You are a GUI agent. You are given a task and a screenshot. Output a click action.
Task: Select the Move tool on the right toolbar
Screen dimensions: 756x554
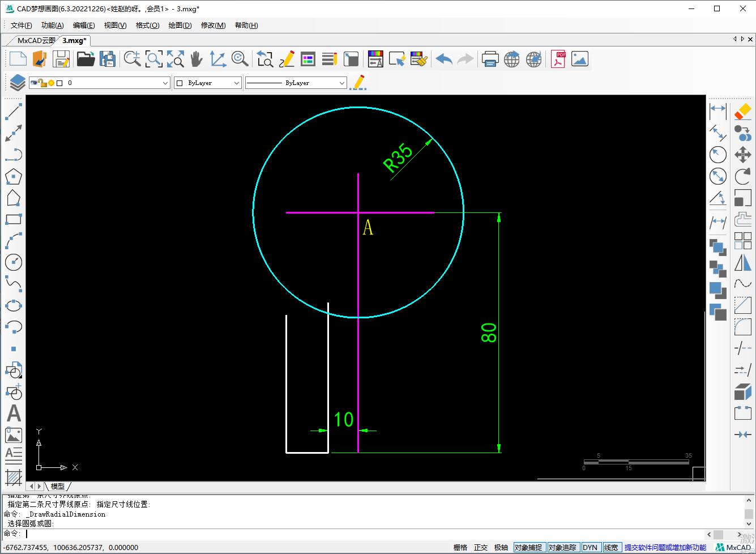click(742, 154)
